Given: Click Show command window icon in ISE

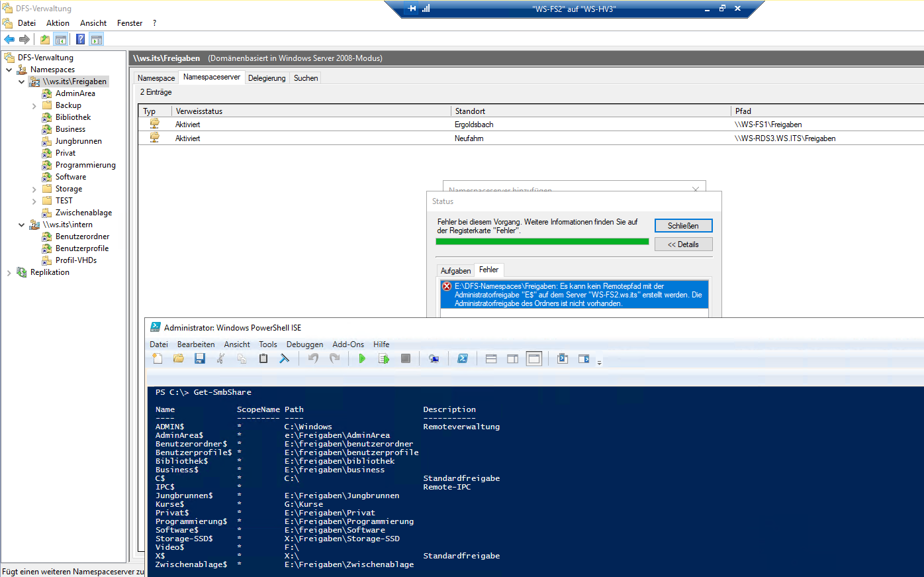Looking at the screenshot, I should click(x=563, y=358).
